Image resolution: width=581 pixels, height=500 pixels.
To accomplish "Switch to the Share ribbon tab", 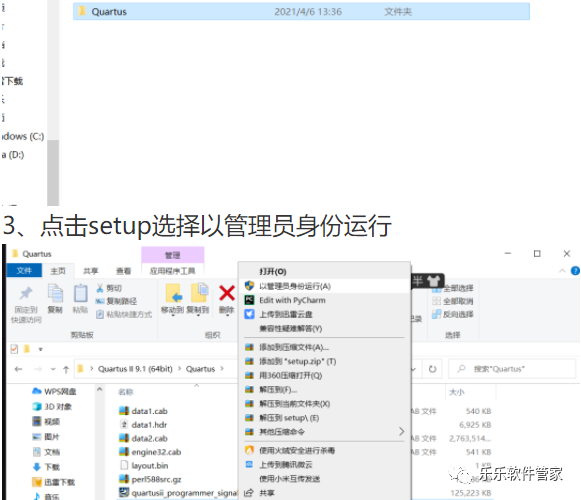I will 91,271.
